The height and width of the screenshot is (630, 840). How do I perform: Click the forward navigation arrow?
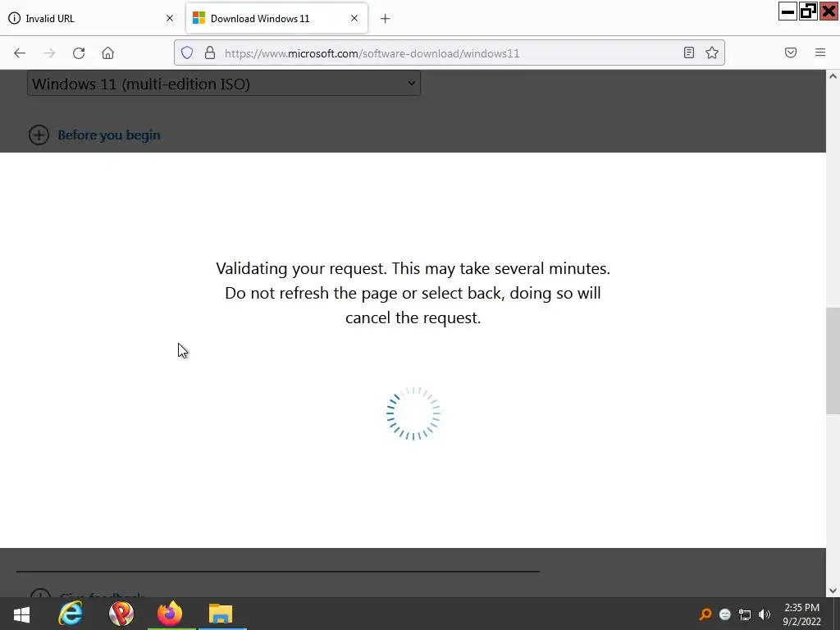point(49,53)
